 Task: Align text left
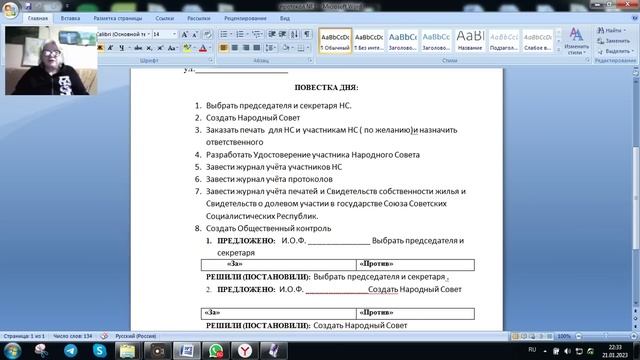[x=224, y=48]
